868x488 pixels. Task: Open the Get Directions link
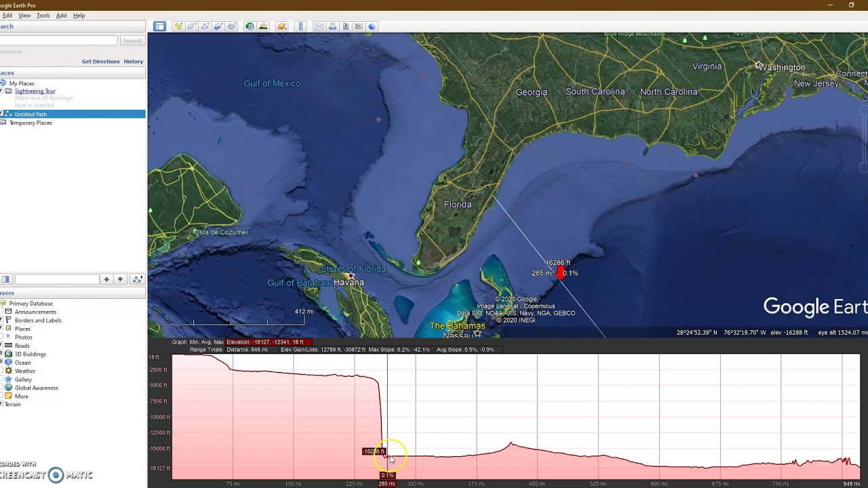coord(100,62)
